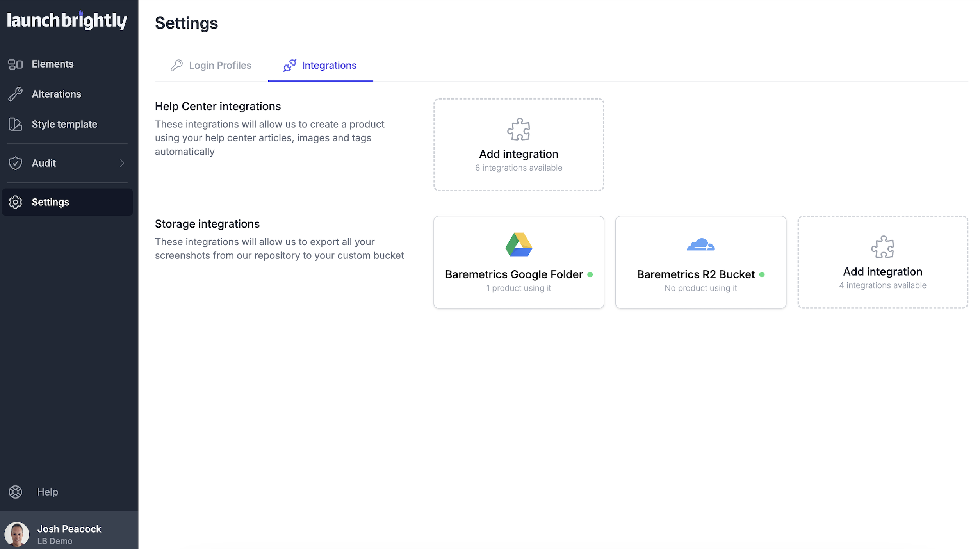Click green status dot on R2 Bucket

(x=762, y=275)
